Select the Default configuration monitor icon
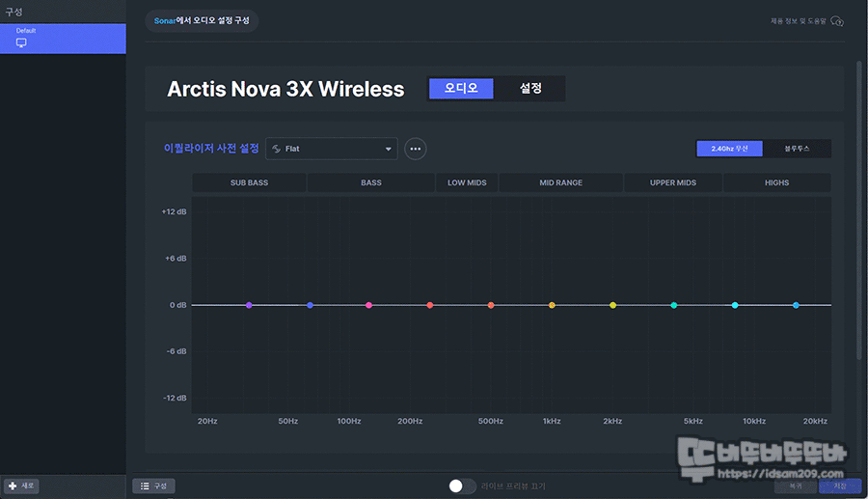Viewport: 868px width, 499px height. pos(21,42)
